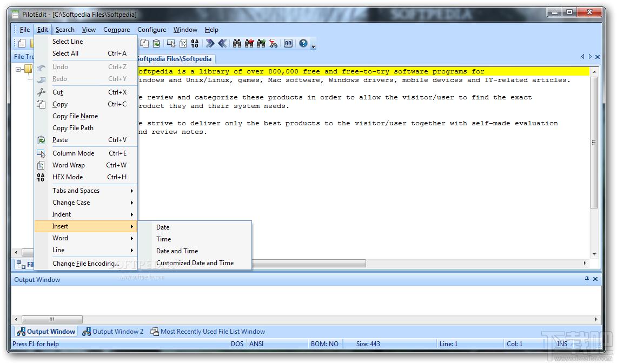Open the Window menu
The width and height of the screenshot is (617, 364).
185,30
